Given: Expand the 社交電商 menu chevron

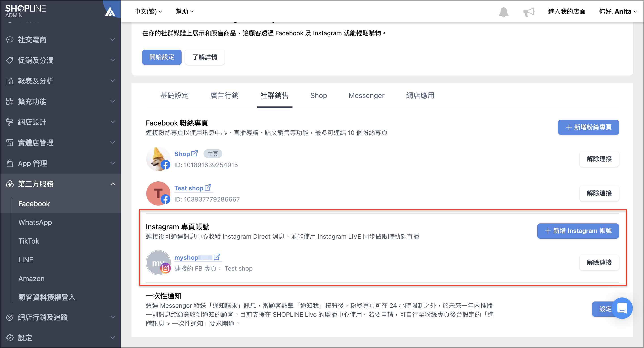Looking at the screenshot, I should pyautogui.click(x=113, y=40).
